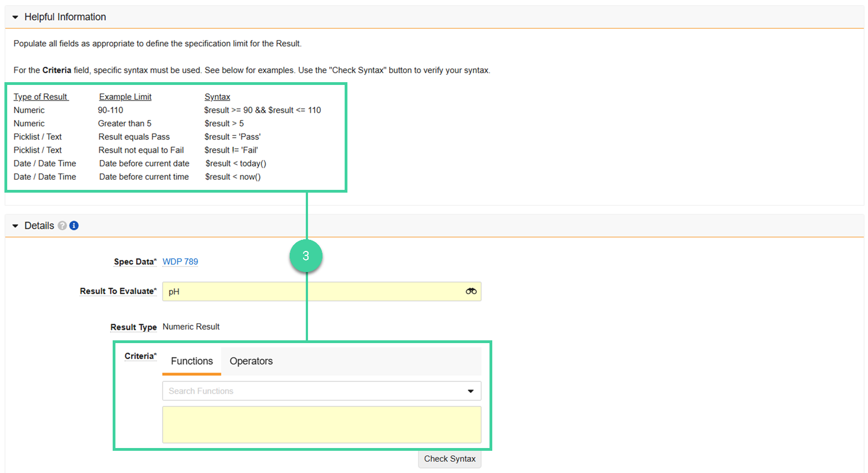Image resolution: width=868 pixels, height=473 pixels.
Task: Click the help question mark beside Details
Action: tap(62, 225)
